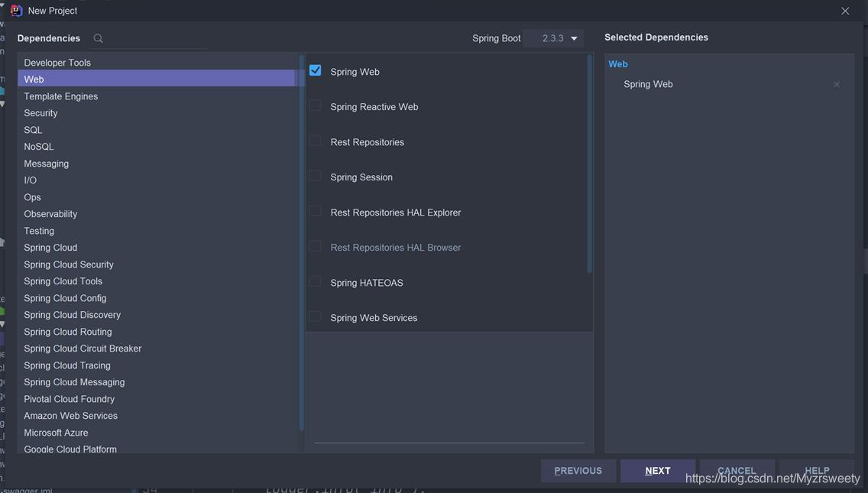
Task: Choose Spring Cloud Tools category
Action: [x=157, y=281]
